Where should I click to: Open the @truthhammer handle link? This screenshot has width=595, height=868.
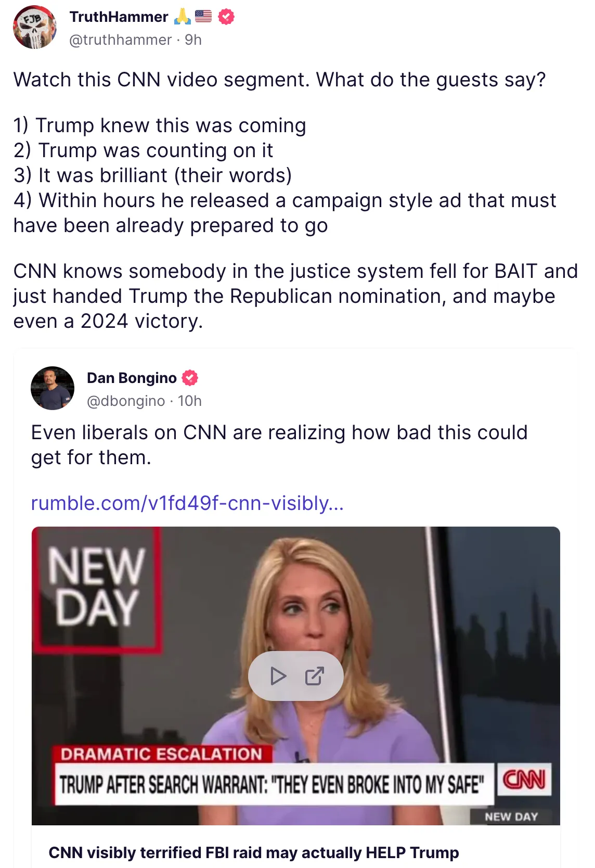pos(120,40)
